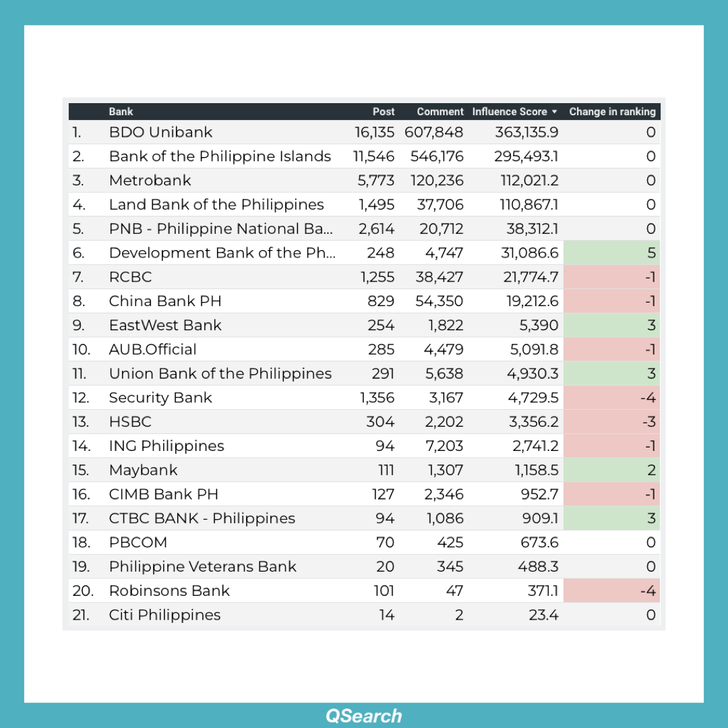728x728 pixels.
Task: Click CIMB Bank influence score 952.7
Action: click(539, 495)
